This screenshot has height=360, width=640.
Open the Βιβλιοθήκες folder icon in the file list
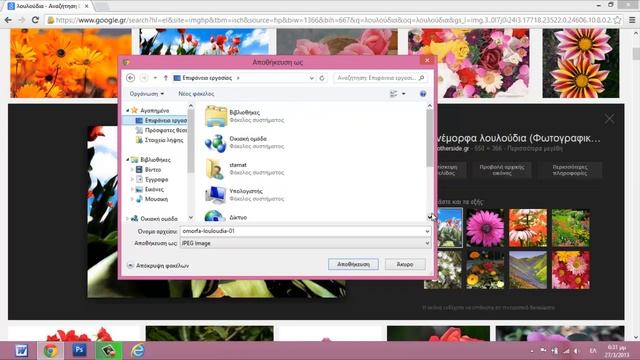click(x=216, y=116)
